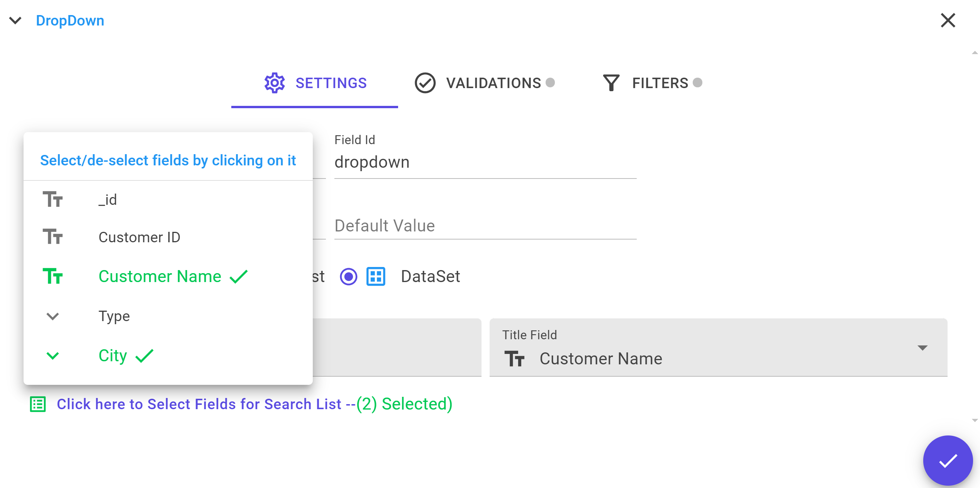Click the green checkmark after City
Image resolution: width=980 pixels, height=488 pixels.
click(144, 356)
